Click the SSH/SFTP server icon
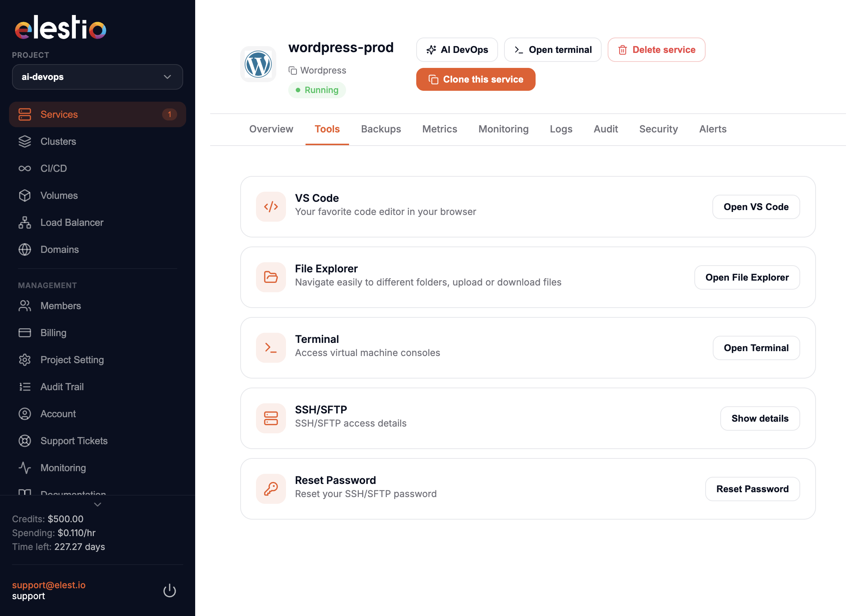 click(271, 418)
